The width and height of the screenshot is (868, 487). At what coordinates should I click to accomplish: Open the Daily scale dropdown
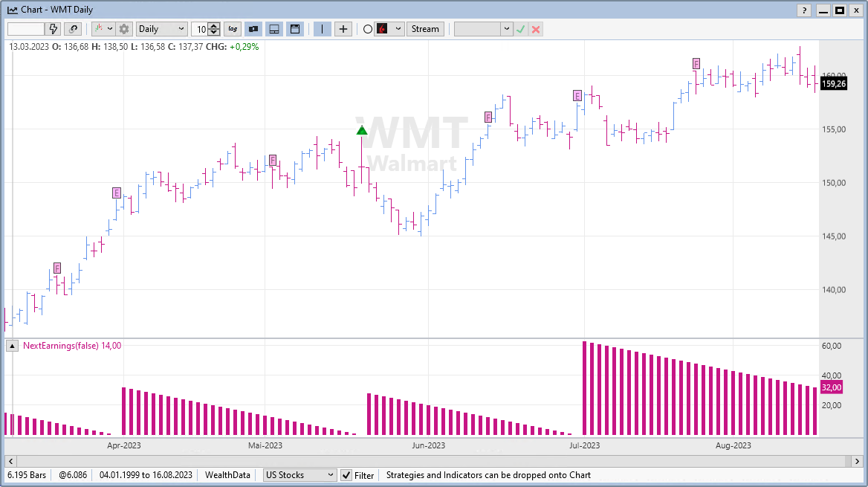click(x=162, y=29)
